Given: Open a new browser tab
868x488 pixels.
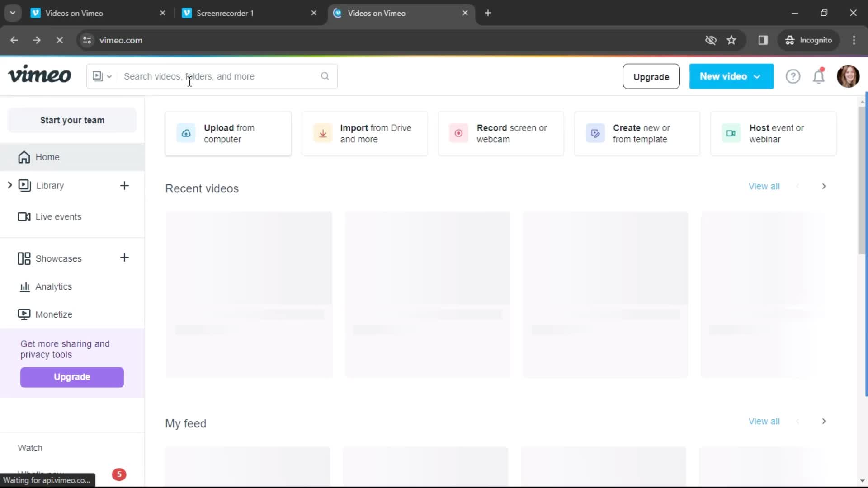Looking at the screenshot, I should tap(488, 13).
